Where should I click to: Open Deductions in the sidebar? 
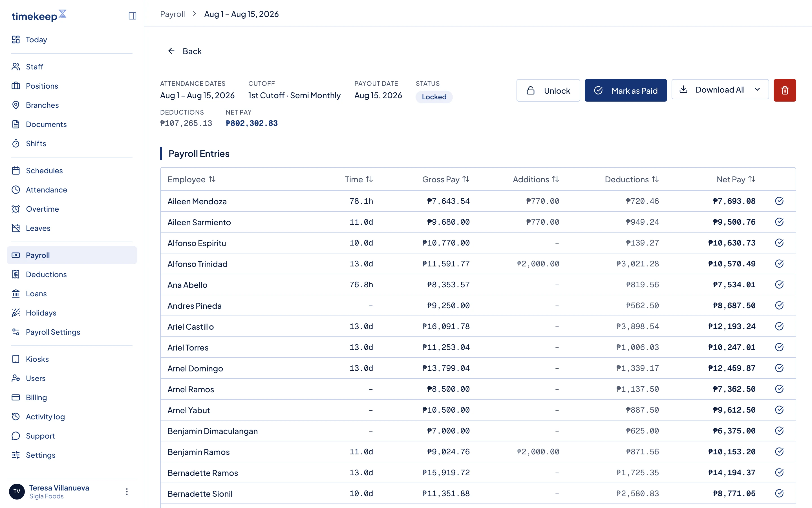tap(72, 275)
